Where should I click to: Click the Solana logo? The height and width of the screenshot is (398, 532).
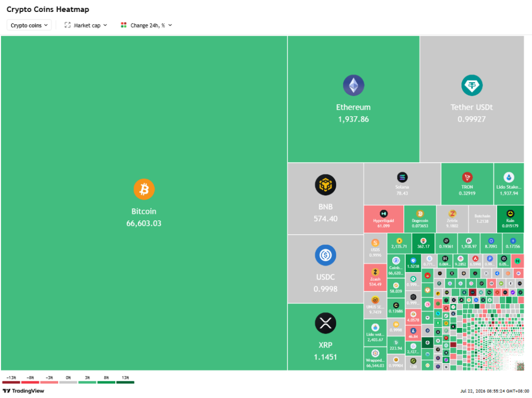[402, 177]
